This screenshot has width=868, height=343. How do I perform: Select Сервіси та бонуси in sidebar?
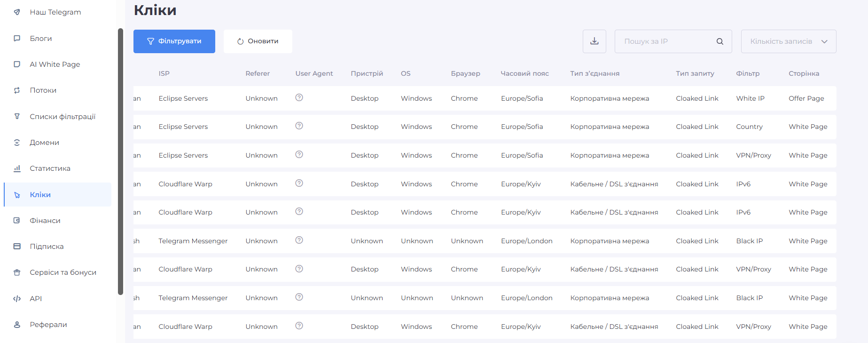pos(63,272)
